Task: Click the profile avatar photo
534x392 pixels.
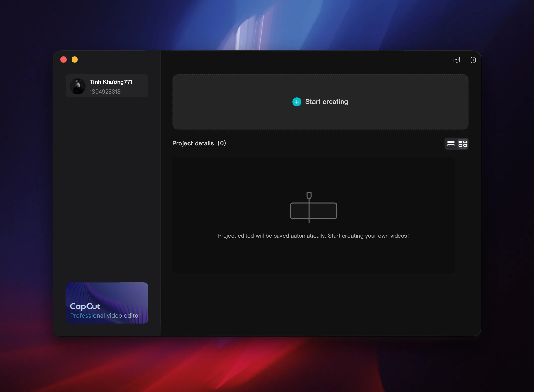Action: [77, 86]
